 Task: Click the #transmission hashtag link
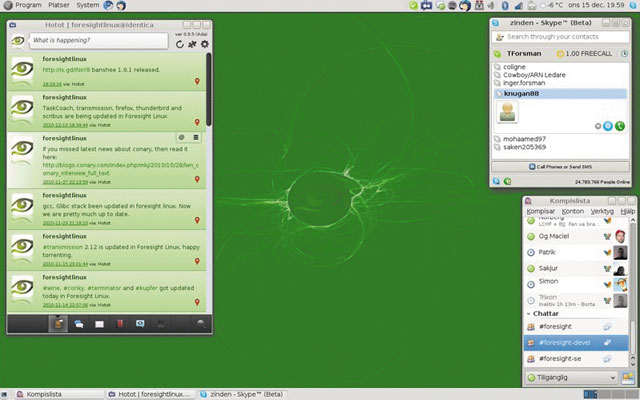point(63,247)
